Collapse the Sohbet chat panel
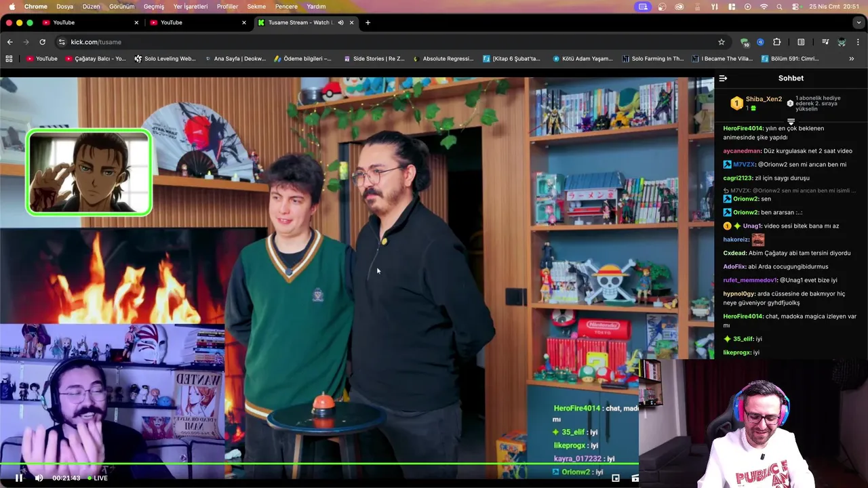This screenshot has height=488, width=868. (723, 78)
